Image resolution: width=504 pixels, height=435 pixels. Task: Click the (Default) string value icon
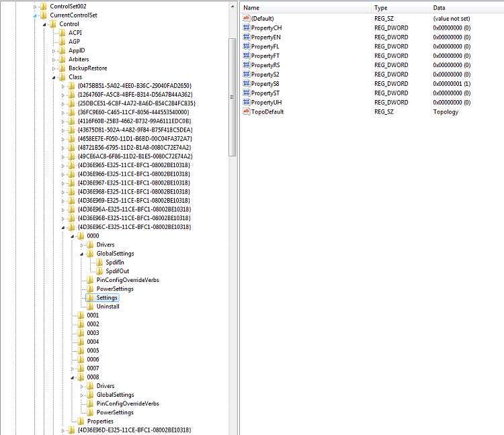click(x=246, y=18)
